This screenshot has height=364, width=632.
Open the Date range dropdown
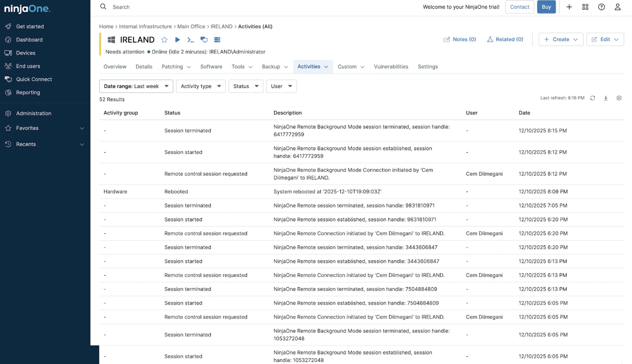(136, 86)
